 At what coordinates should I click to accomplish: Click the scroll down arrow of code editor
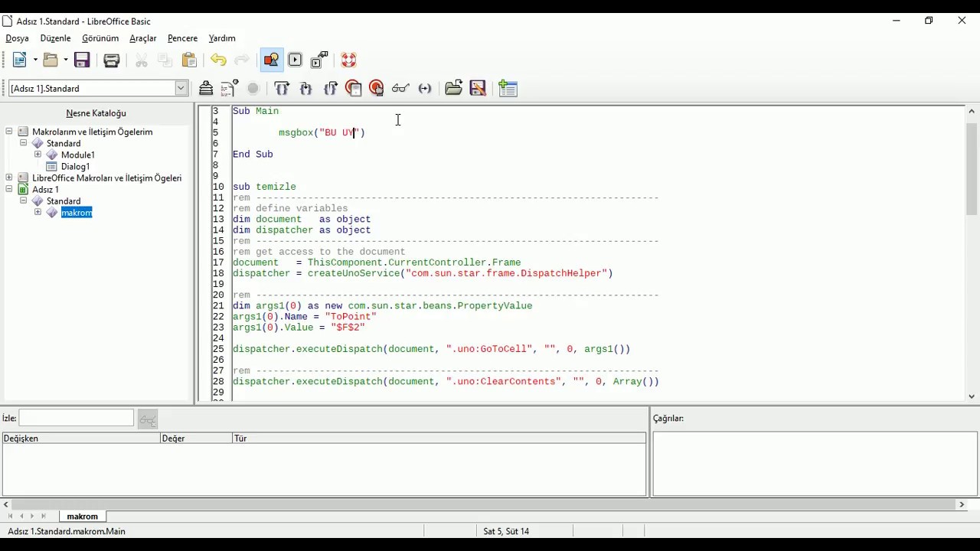972,396
